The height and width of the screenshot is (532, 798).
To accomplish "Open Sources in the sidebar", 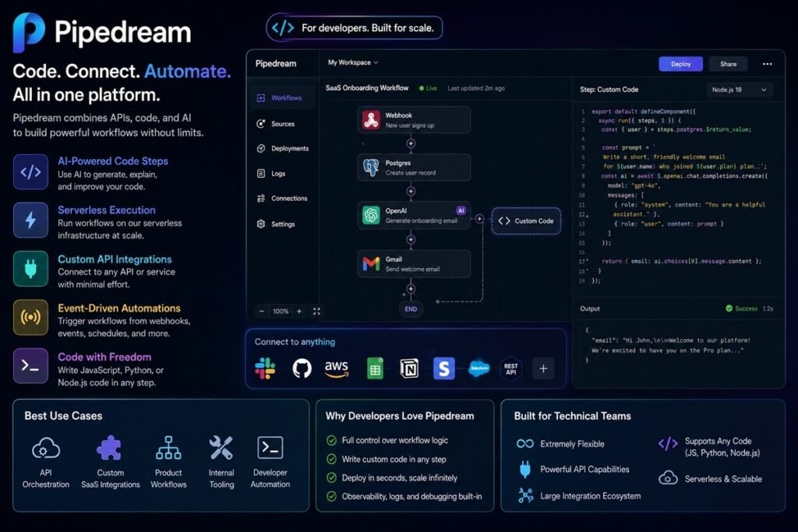I will click(276, 124).
